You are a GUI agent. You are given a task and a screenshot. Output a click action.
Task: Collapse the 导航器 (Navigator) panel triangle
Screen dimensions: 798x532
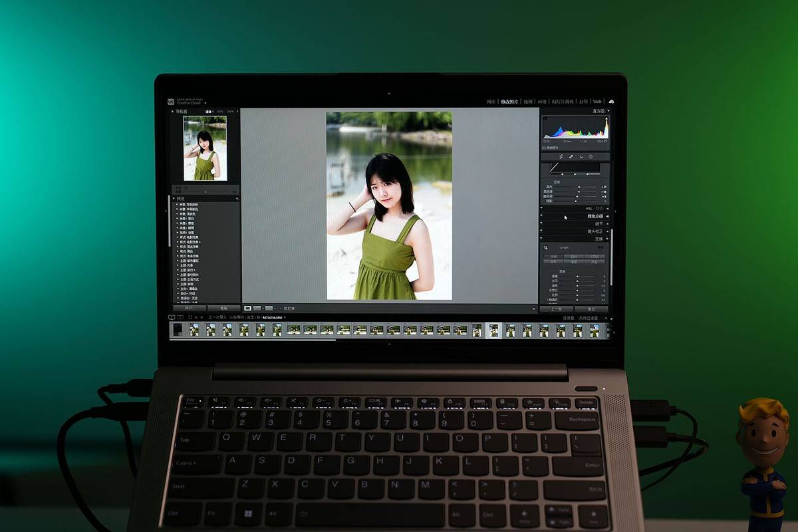pos(172,111)
